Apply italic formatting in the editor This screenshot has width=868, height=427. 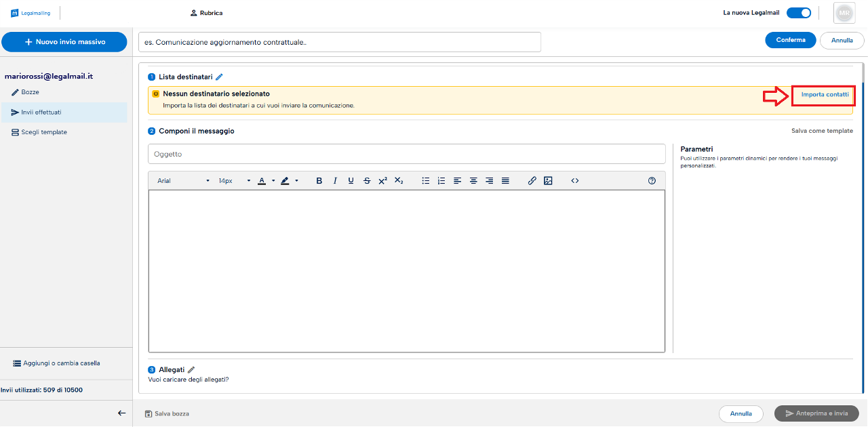coord(335,181)
